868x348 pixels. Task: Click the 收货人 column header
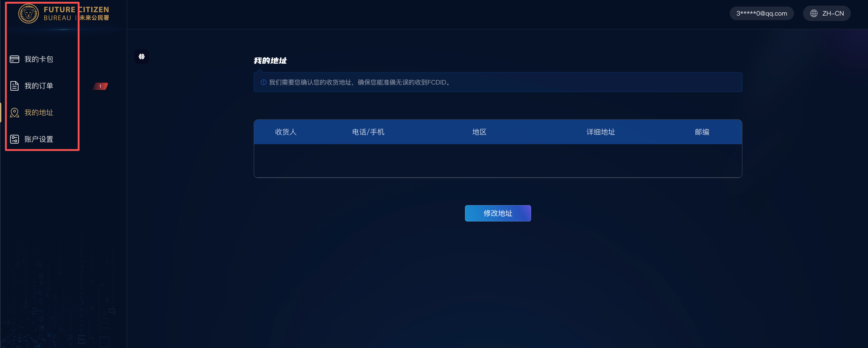tap(285, 132)
